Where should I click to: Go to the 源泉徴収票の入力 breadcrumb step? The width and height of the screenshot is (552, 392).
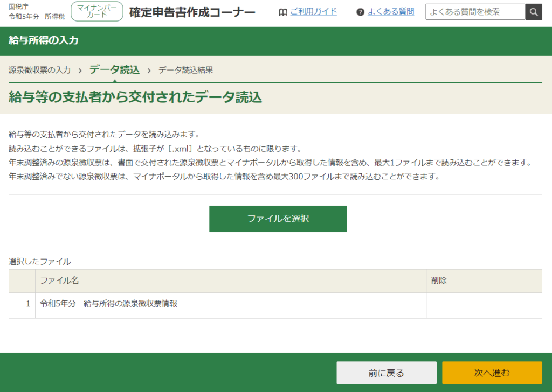(x=39, y=70)
